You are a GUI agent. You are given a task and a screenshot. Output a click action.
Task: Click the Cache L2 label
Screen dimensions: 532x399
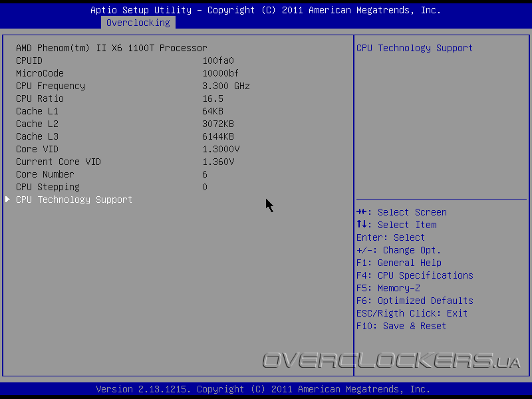coord(37,124)
